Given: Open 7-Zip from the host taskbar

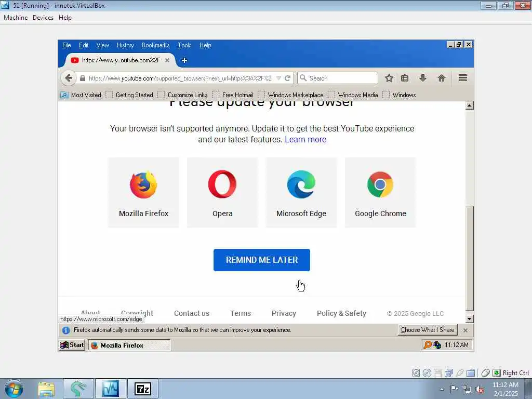Looking at the screenshot, I should click(x=143, y=389).
